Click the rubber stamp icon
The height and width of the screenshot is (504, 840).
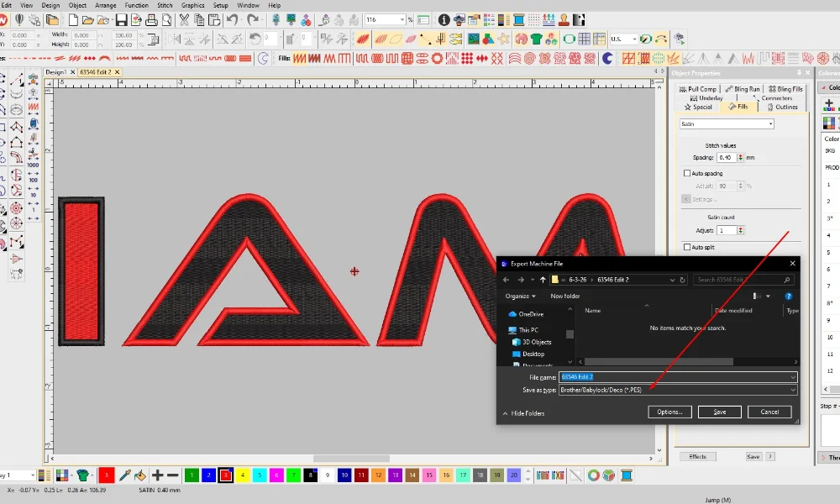[564, 20]
